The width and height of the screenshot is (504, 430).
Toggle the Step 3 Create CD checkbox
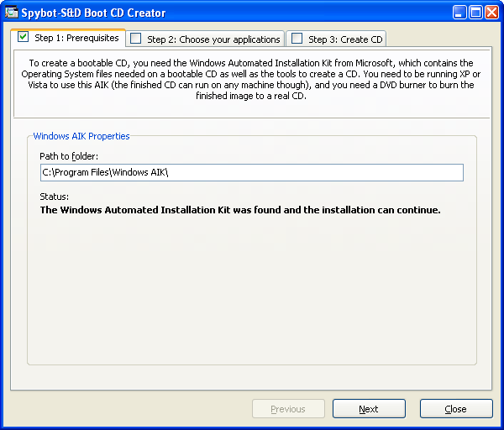[x=297, y=39]
